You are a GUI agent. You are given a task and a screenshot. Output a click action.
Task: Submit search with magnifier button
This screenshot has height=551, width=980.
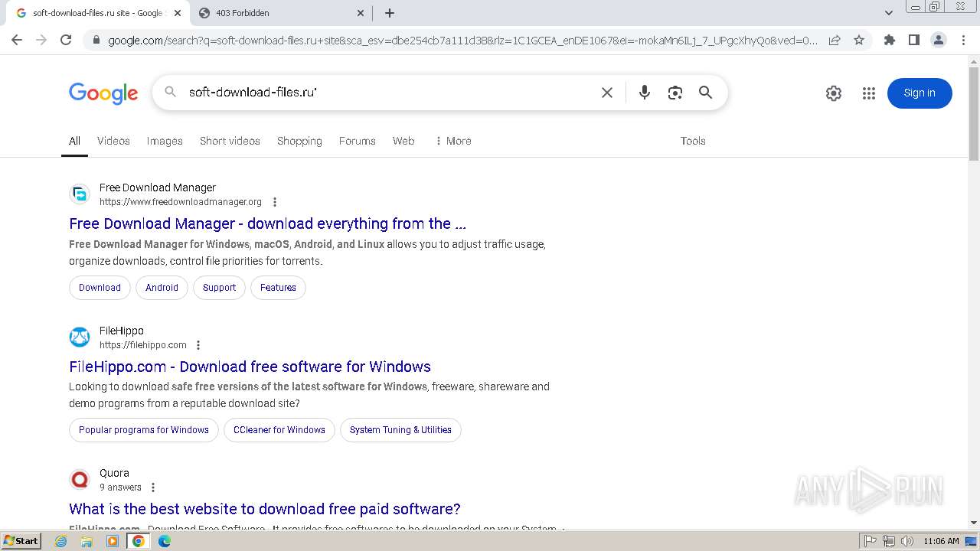pyautogui.click(x=705, y=93)
